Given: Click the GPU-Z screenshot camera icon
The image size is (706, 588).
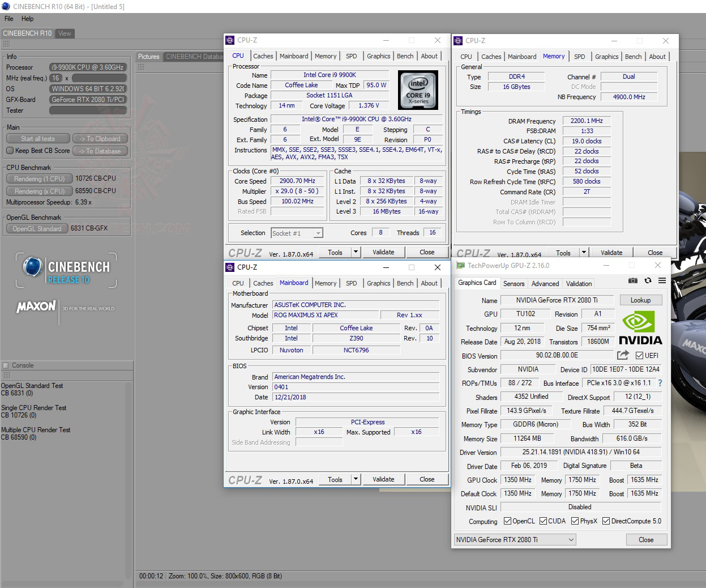Looking at the screenshot, I should click(x=633, y=281).
